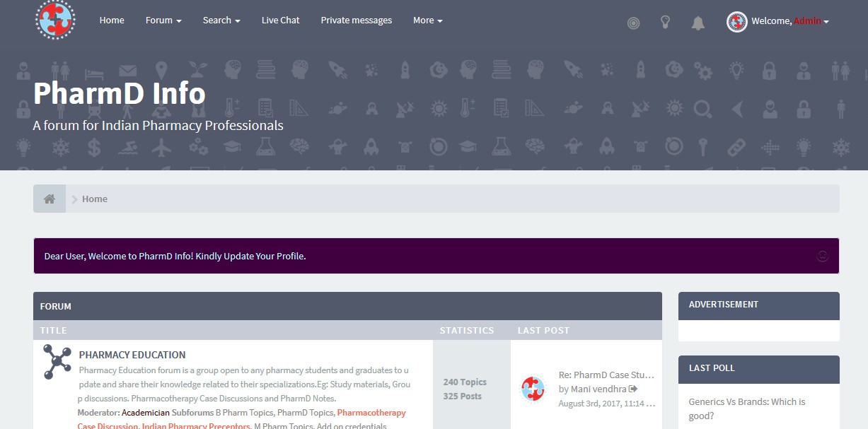Click the 'Subforums' label in Pharmacy Education row
This screenshot has width=868, height=429.
pyautogui.click(x=192, y=412)
